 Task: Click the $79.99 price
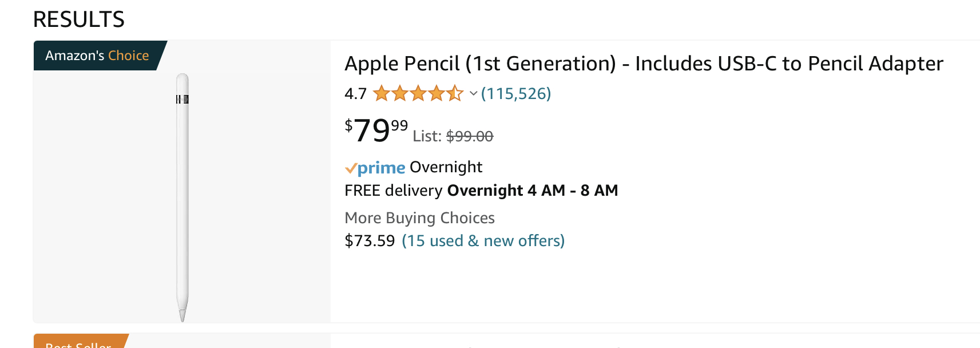(x=376, y=130)
